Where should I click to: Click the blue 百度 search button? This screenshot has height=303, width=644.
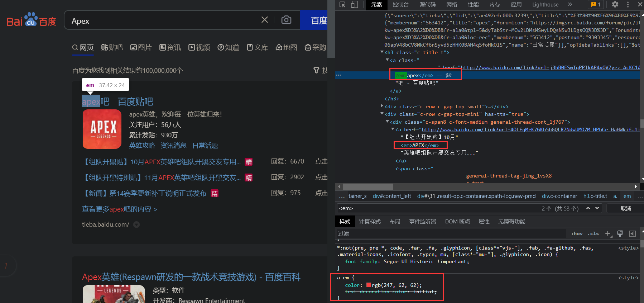[314, 20]
